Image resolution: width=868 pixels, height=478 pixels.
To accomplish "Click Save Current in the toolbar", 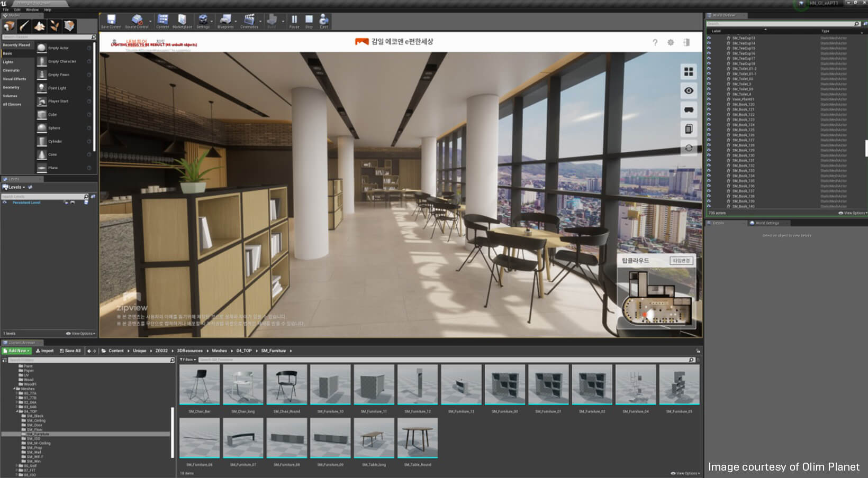I will point(111,20).
